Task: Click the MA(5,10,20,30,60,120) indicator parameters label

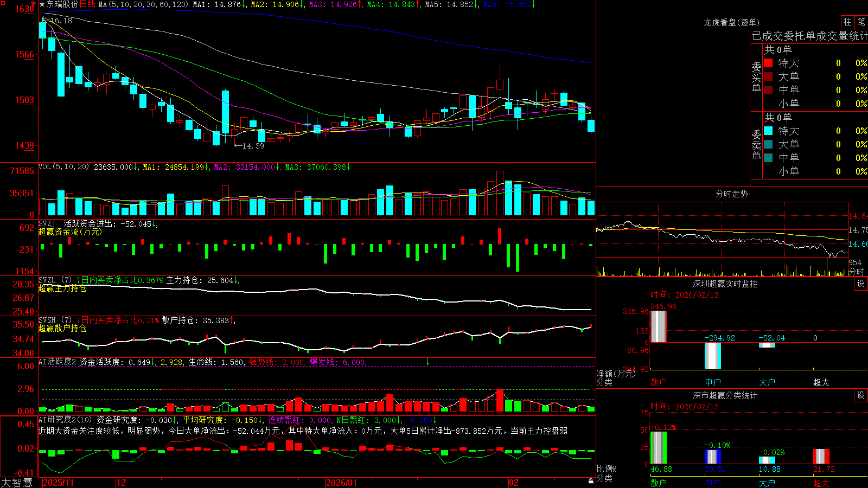Action: (143, 4)
